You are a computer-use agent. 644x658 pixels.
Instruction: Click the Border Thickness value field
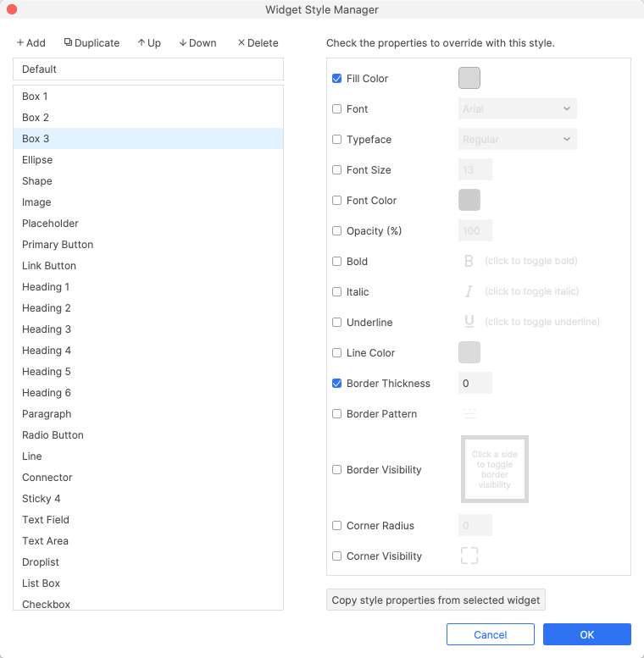pos(475,383)
